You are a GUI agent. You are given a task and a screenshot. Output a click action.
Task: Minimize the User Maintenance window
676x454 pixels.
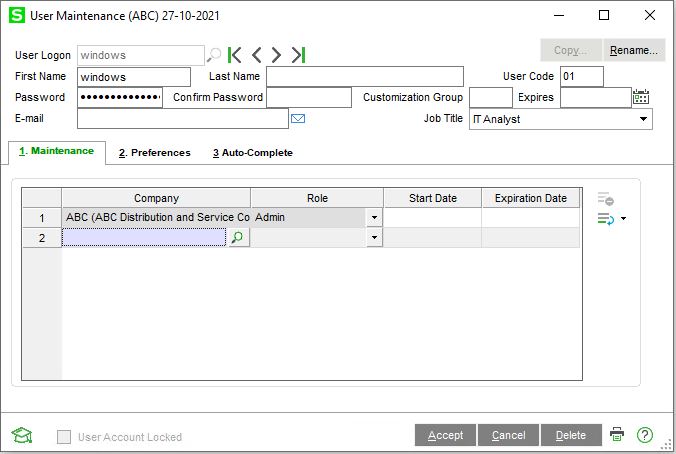pyautogui.click(x=559, y=16)
